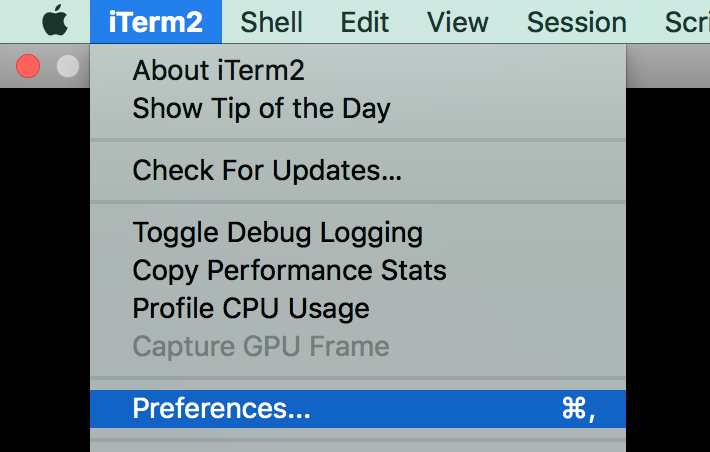Click the gray window title bar
Viewport: 710px width, 452px height.
668,66
